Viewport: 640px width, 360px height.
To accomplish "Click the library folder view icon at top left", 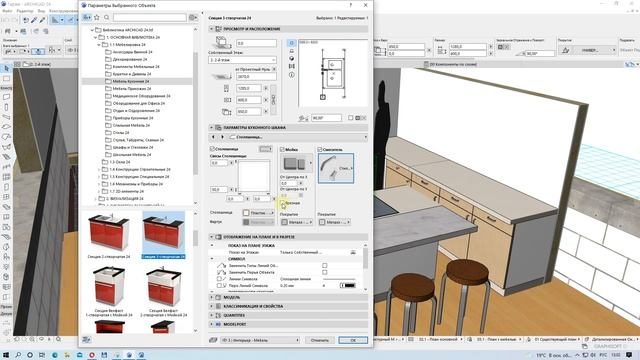I will [x=87, y=17].
